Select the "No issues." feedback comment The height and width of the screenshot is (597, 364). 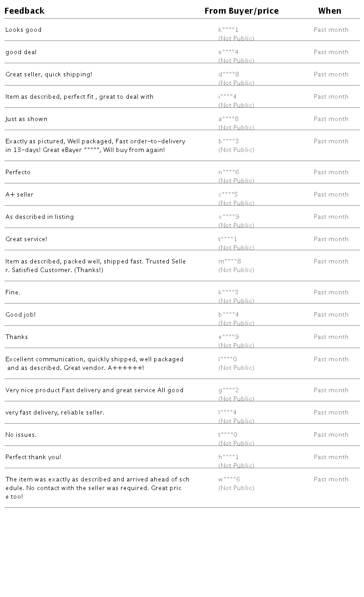(x=21, y=435)
